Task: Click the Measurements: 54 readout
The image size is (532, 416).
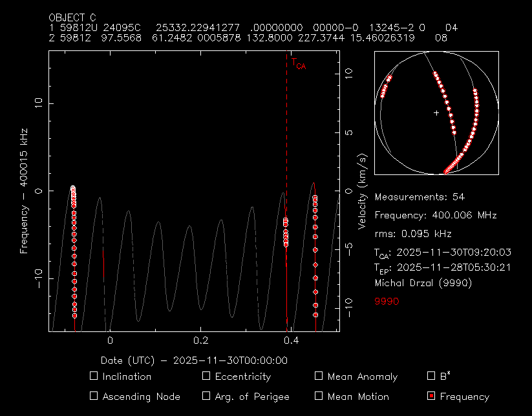Action: pyautogui.click(x=419, y=197)
